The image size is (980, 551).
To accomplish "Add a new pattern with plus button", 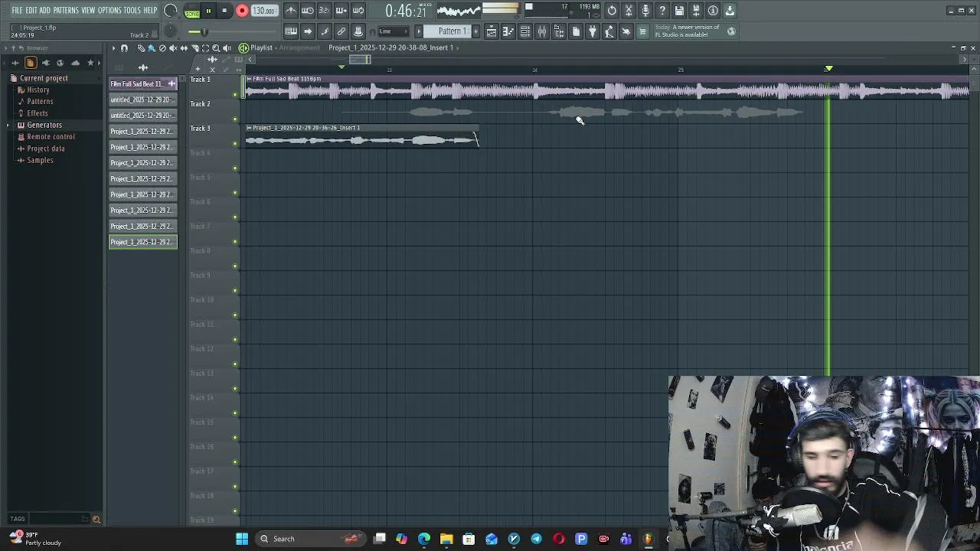I will point(475,31).
